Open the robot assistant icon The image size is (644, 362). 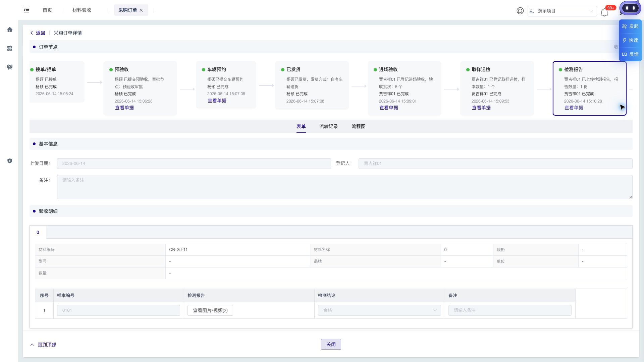630,8
